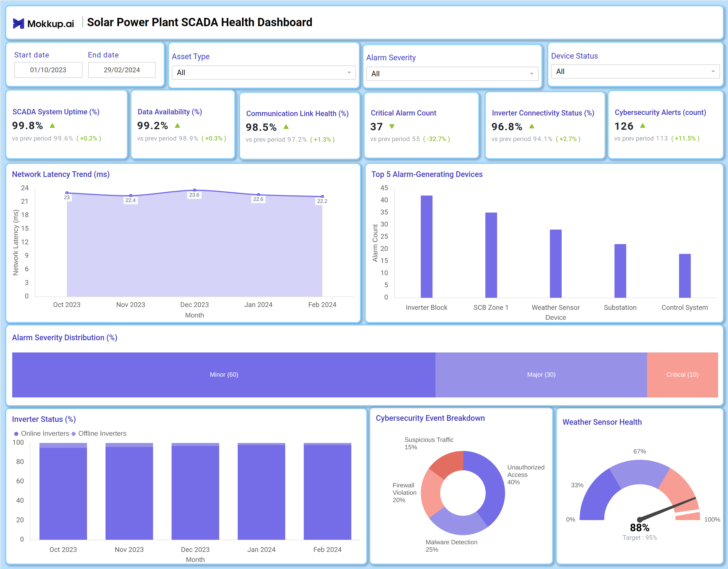Click the Weather Sensor alarm bar
The width and height of the screenshot is (728, 569).
pos(556,263)
